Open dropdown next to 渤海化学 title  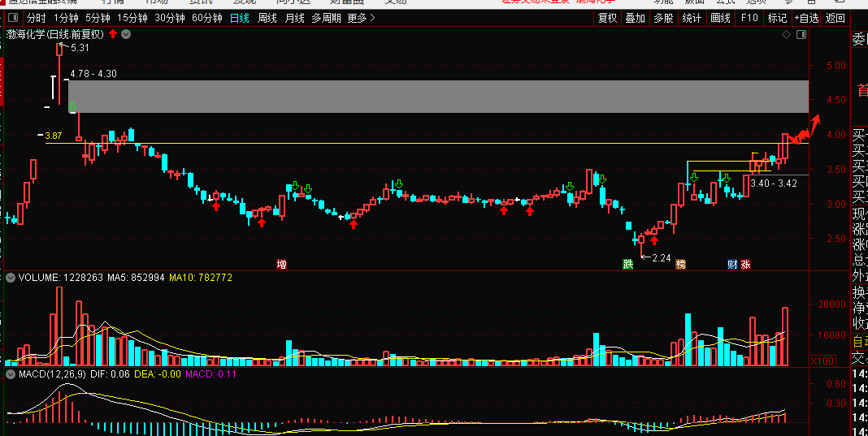(126, 34)
